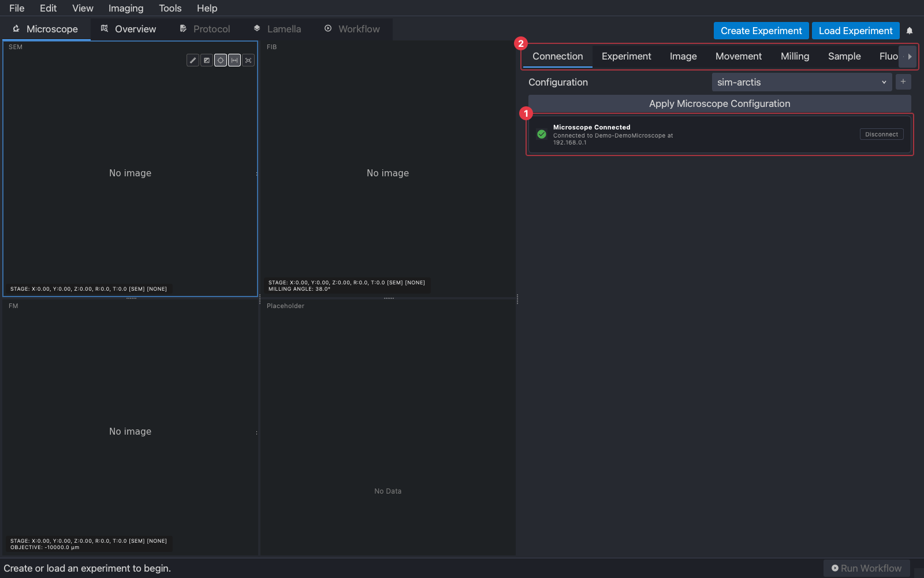Click Load Experiment button
This screenshot has width=924, height=578.
coord(856,31)
